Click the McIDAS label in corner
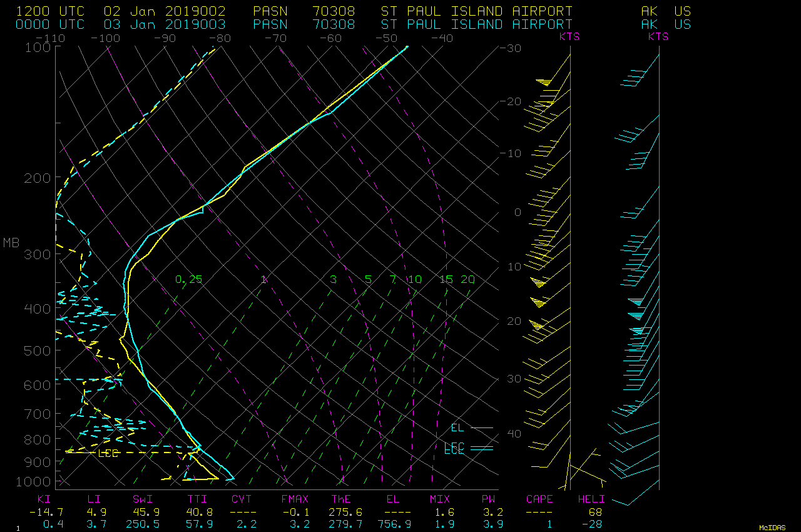 pyautogui.click(x=772, y=528)
